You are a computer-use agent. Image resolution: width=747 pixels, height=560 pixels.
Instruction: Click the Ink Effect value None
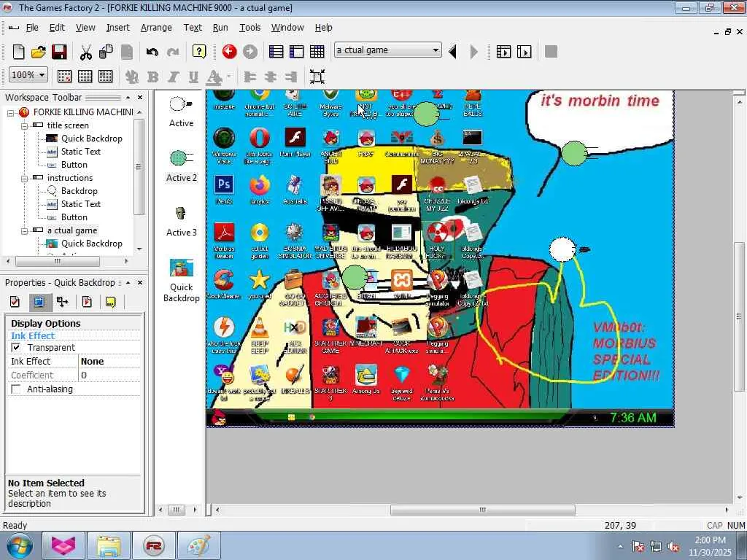coord(109,362)
